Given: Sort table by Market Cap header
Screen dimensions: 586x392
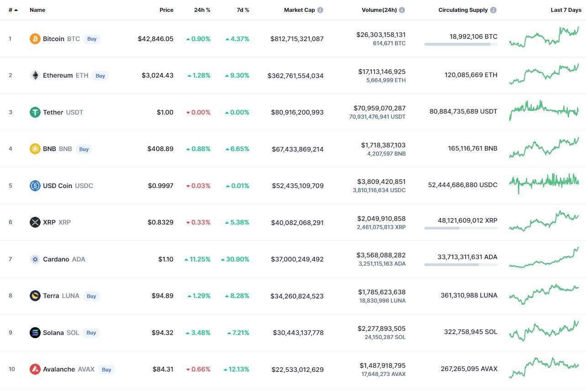Looking at the screenshot, I should 299,10.
